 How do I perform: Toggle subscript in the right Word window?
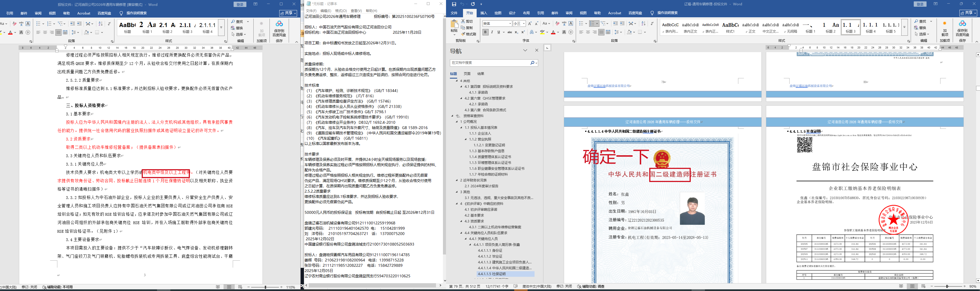tap(517, 32)
